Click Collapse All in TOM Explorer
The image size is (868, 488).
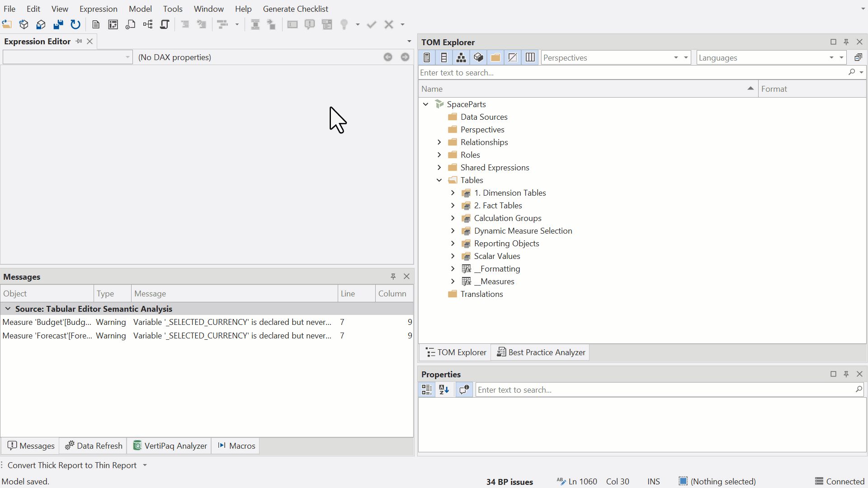pos(858,57)
